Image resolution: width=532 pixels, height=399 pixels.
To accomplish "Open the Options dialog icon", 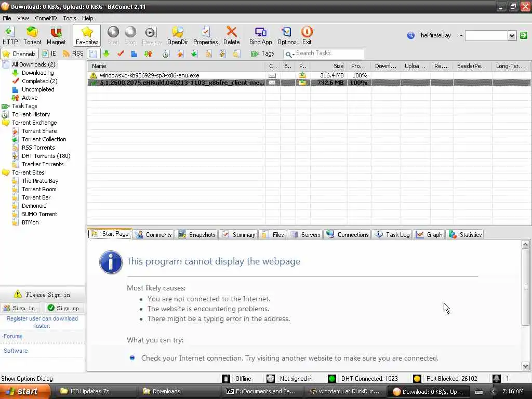I will [287, 36].
